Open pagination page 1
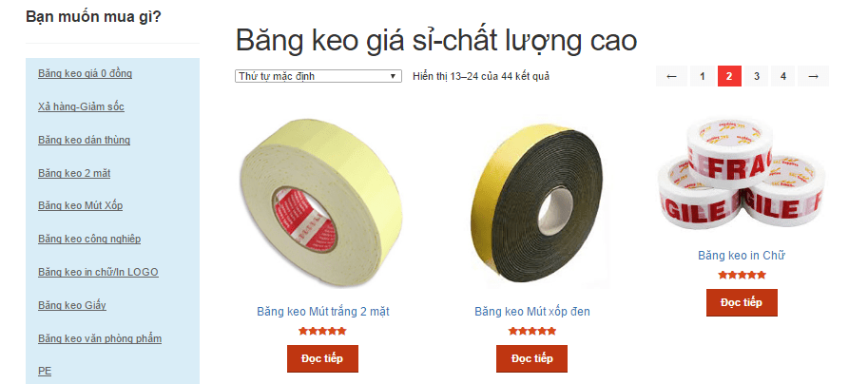 [702, 76]
